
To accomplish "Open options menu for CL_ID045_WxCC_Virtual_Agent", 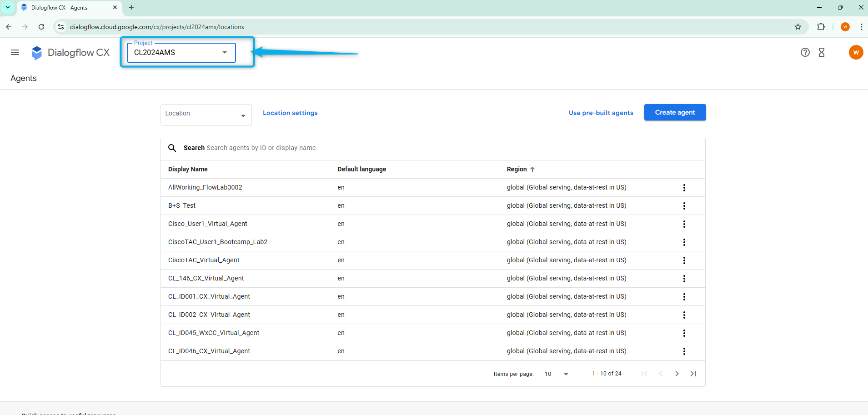I will tap(684, 333).
